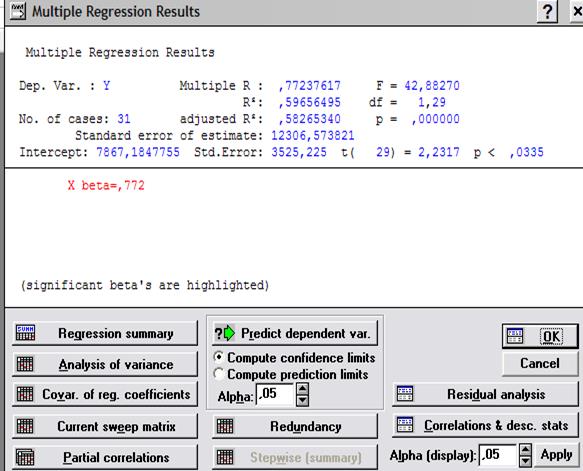The height and width of the screenshot is (471, 583).
Task: Click the Regression summary icon
Action: [25, 333]
